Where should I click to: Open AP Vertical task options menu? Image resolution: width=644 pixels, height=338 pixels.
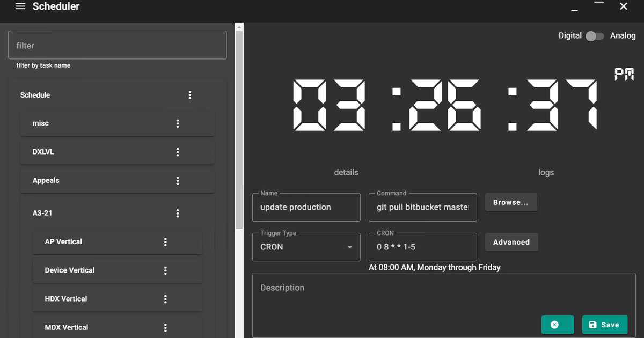click(165, 241)
